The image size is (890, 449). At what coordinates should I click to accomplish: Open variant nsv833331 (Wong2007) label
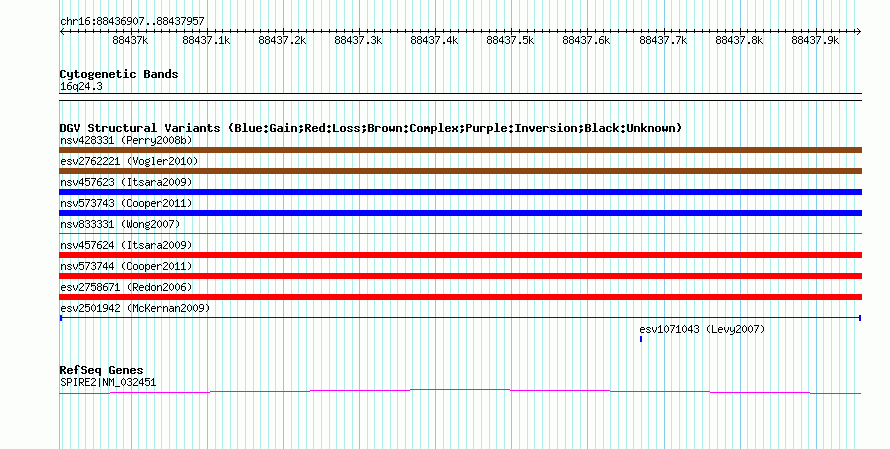(120, 224)
